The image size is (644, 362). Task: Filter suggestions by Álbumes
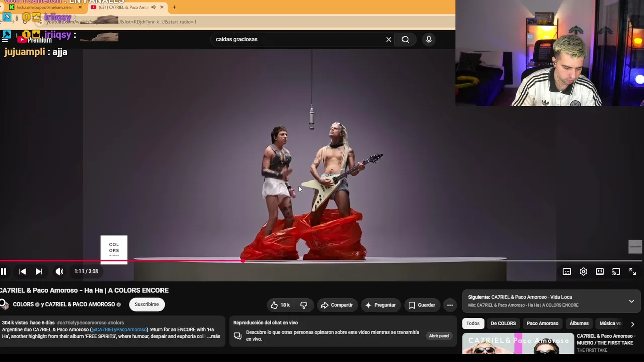click(579, 323)
